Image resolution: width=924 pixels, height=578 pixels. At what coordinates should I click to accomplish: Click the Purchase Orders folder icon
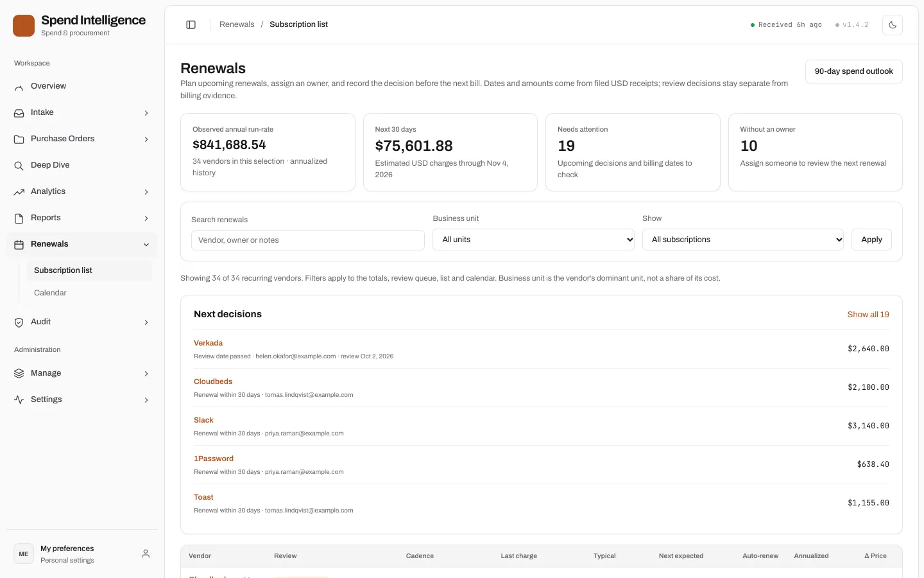(x=19, y=139)
